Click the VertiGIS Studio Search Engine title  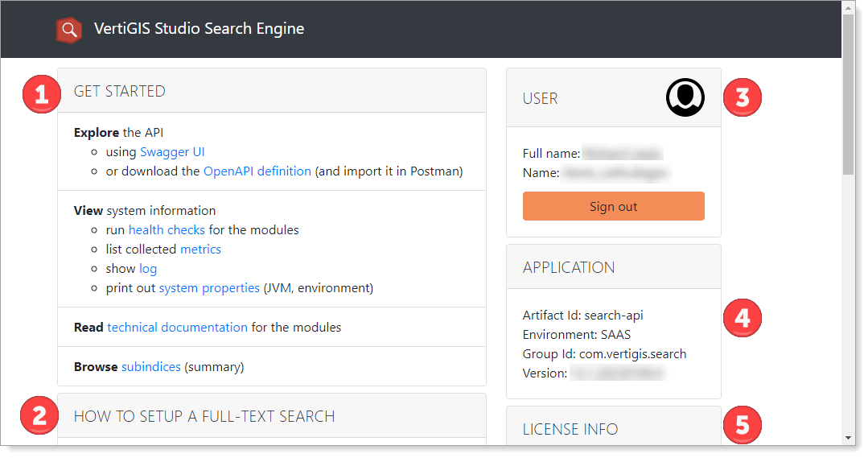click(x=200, y=29)
